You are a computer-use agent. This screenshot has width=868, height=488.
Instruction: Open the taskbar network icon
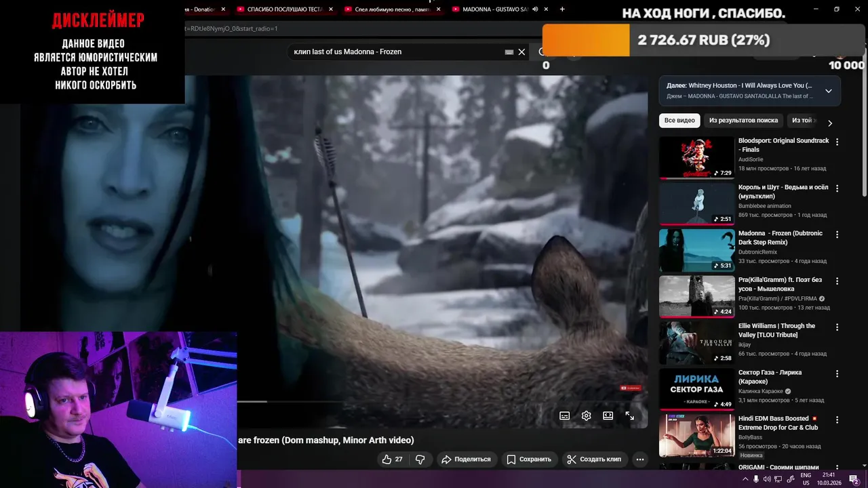click(778, 479)
